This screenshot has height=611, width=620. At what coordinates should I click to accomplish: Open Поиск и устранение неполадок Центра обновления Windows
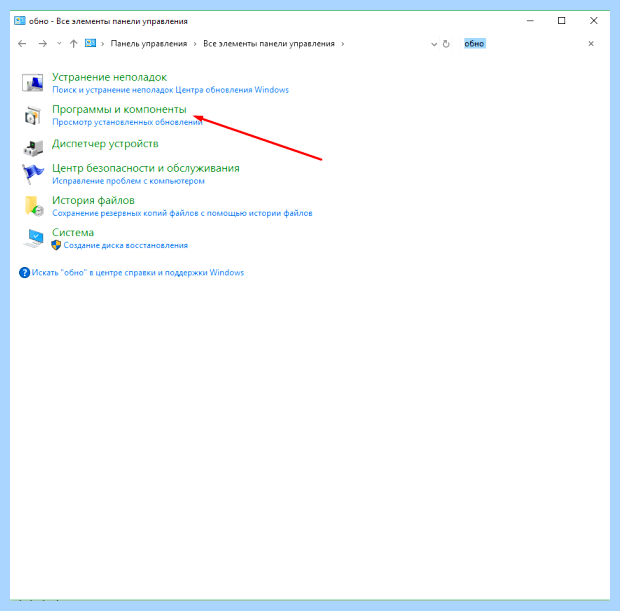pyautogui.click(x=170, y=90)
